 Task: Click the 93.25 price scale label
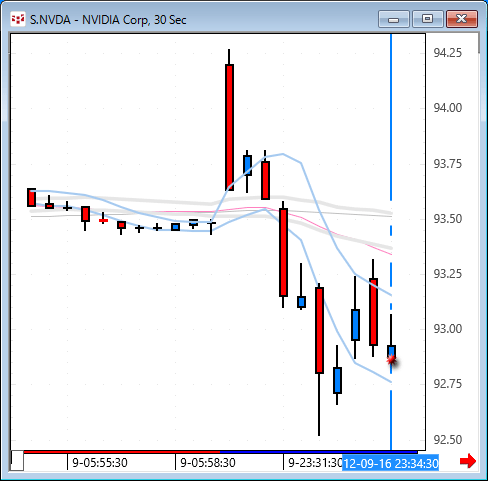(448, 274)
